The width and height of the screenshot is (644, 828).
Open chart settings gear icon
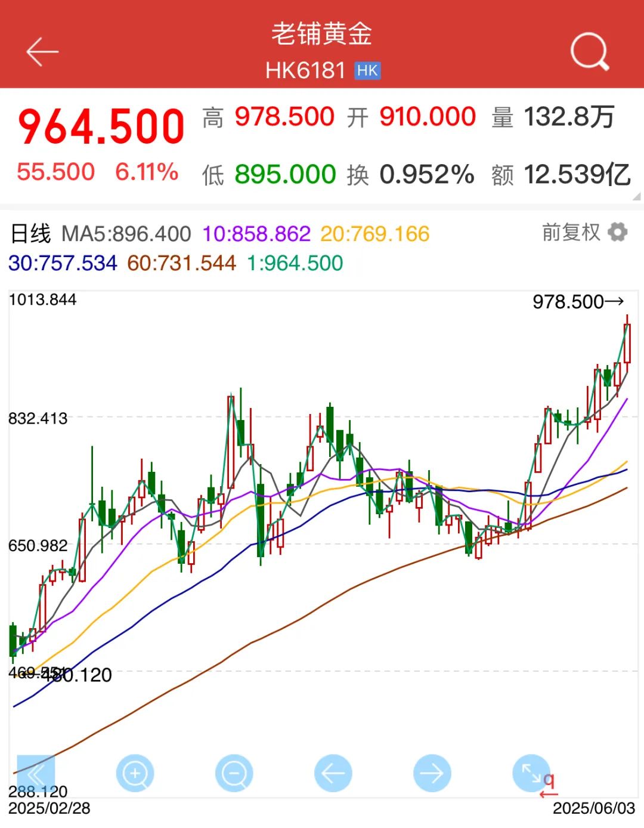pyautogui.click(x=617, y=232)
